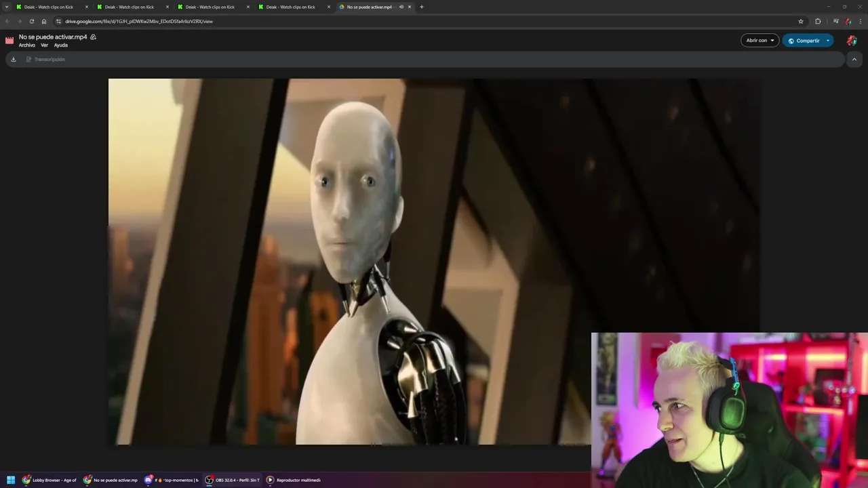Open the Extensions puzzle icon

click(818, 21)
